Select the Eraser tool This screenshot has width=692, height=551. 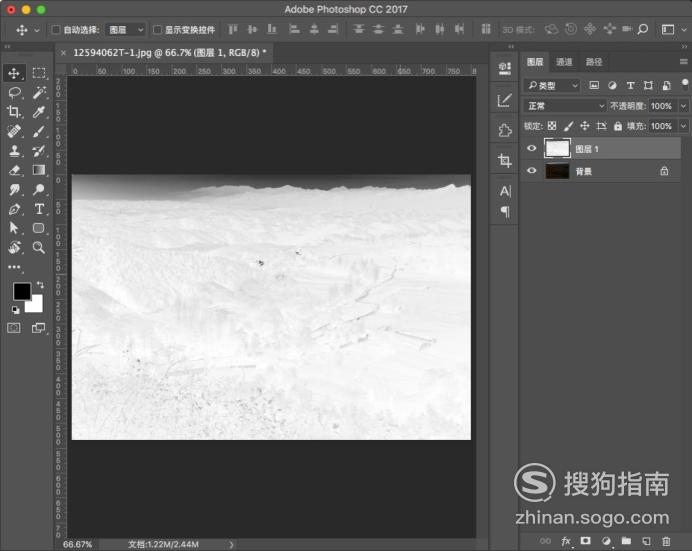click(x=14, y=170)
